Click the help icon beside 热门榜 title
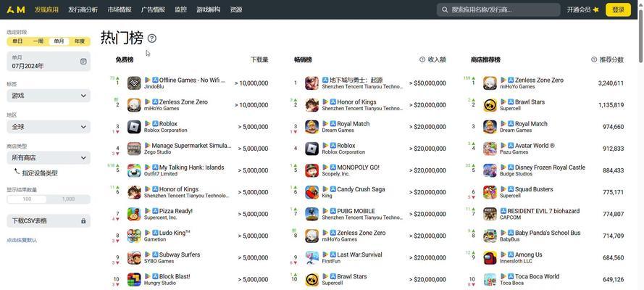The image size is (644, 290). [152, 38]
